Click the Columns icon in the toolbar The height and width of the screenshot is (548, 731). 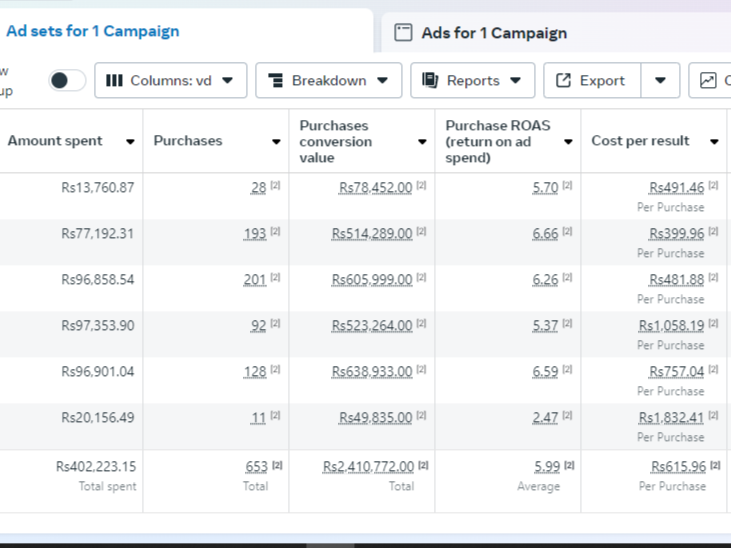tap(114, 81)
